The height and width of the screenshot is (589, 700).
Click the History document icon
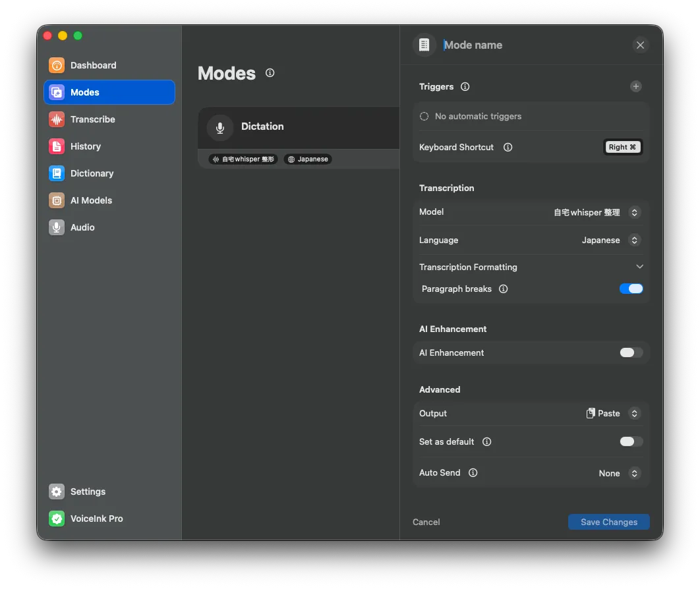tap(57, 146)
